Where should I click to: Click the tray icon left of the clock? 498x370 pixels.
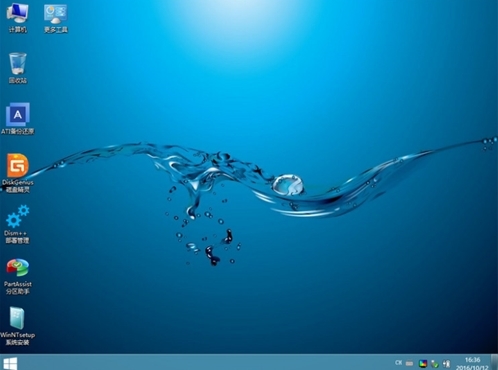446,363
